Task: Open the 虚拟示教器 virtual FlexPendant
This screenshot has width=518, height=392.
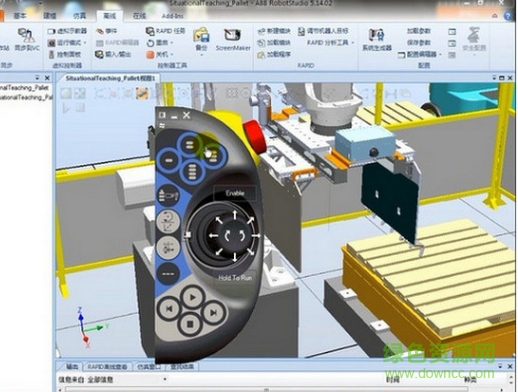Action: pyautogui.click(x=67, y=31)
